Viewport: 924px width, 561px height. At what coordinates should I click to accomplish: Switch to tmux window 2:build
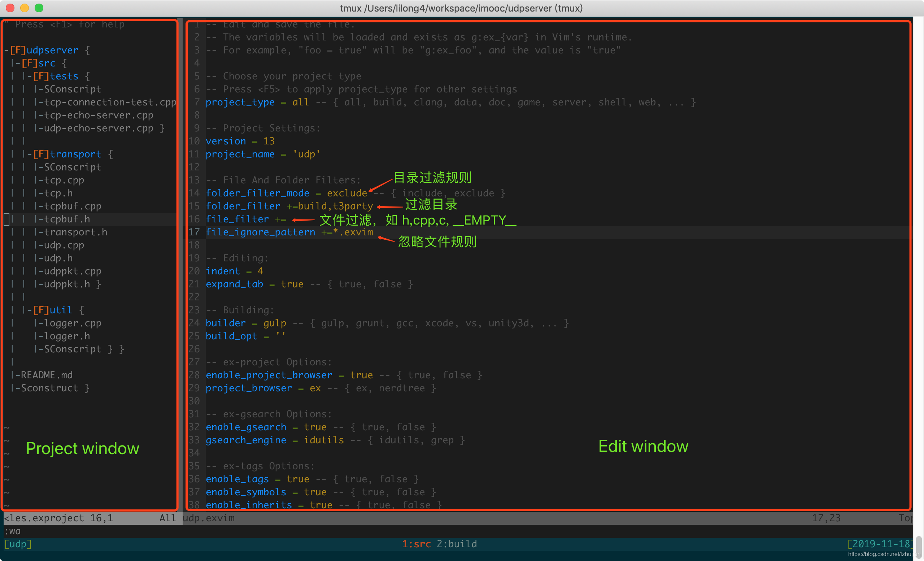click(456, 544)
